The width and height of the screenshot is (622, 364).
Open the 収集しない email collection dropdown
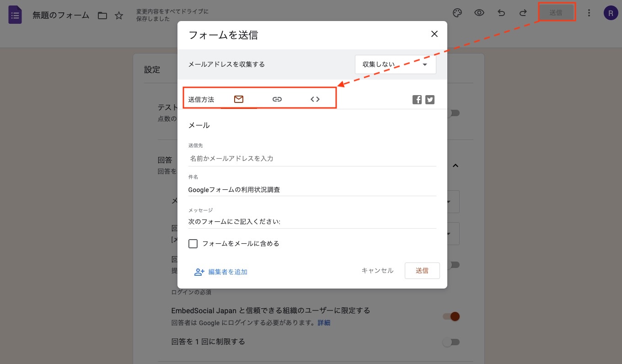(x=396, y=64)
